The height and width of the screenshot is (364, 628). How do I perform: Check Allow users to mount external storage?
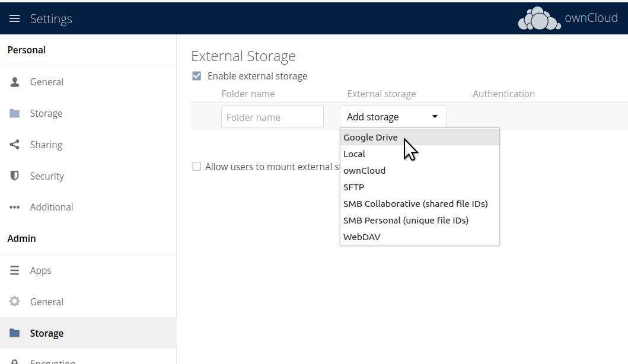tap(196, 167)
